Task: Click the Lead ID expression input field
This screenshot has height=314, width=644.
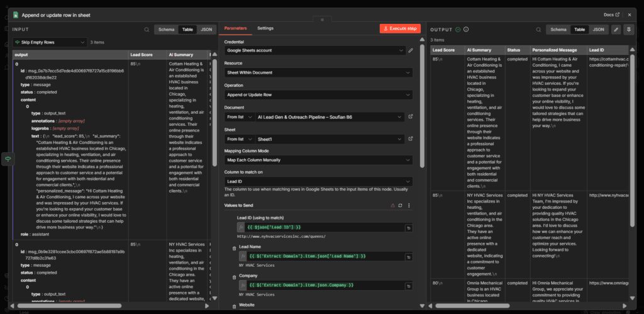Action: [325, 227]
